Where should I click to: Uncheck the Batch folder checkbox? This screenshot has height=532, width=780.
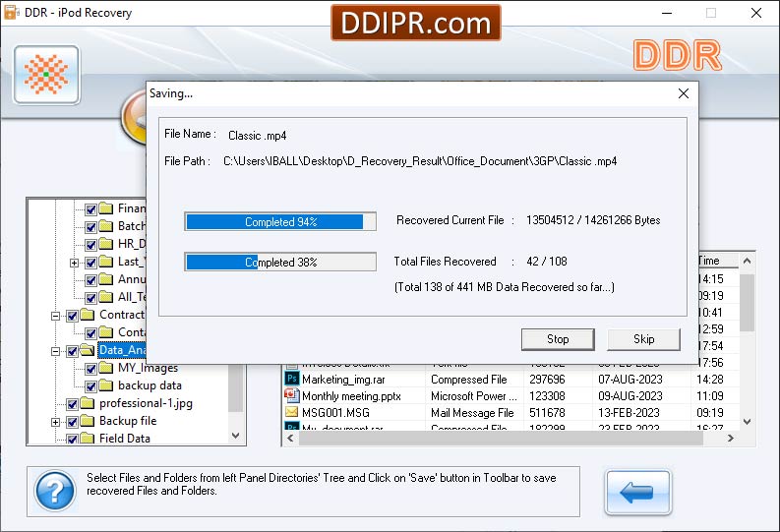[90, 227]
